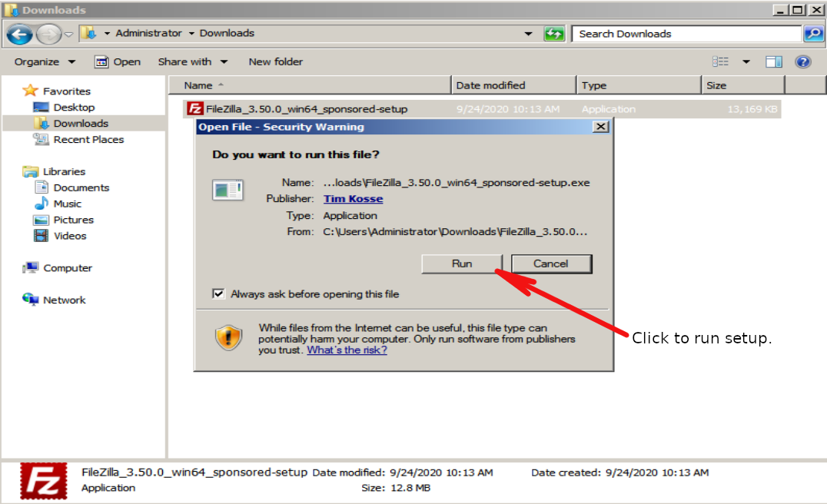Expand the arrow before Administrator in address bar

(x=107, y=33)
